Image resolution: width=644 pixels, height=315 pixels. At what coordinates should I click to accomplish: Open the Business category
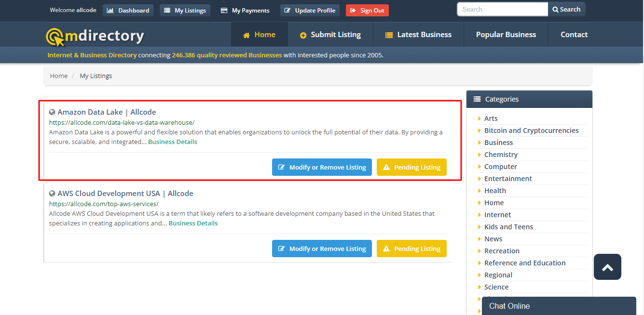(x=499, y=143)
